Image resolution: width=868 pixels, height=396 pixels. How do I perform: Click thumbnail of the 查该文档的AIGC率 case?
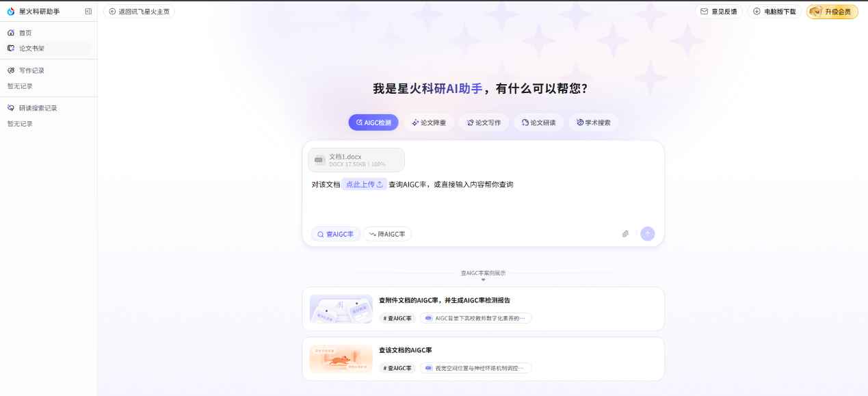point(341,359)
